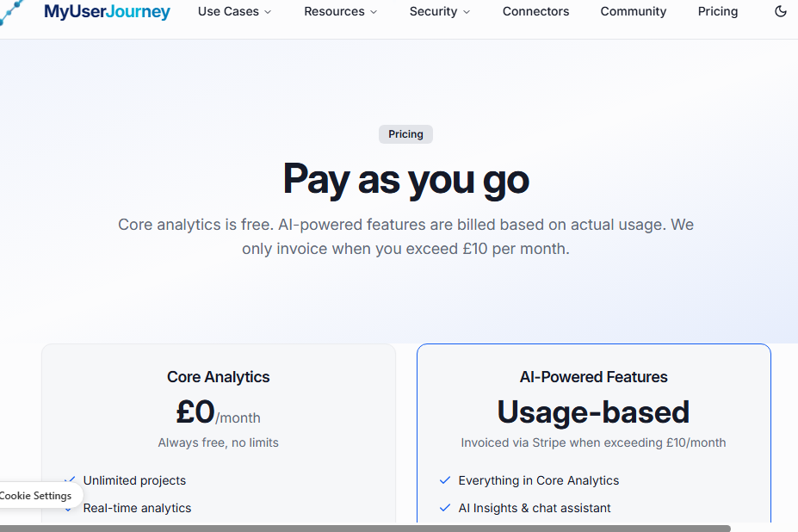The image size is (798, 532).
Task: Toggle dark mode with moon icon
Action: [x=781, y=12]
